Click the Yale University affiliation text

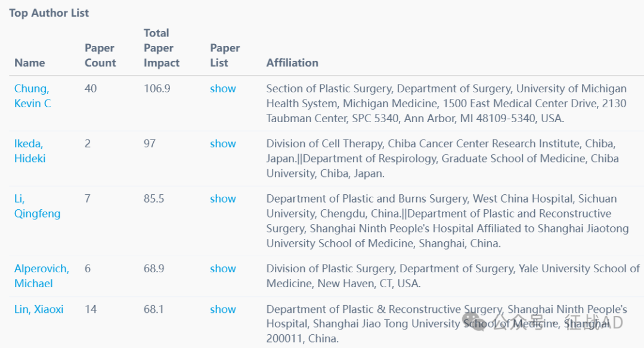(453, 276)
